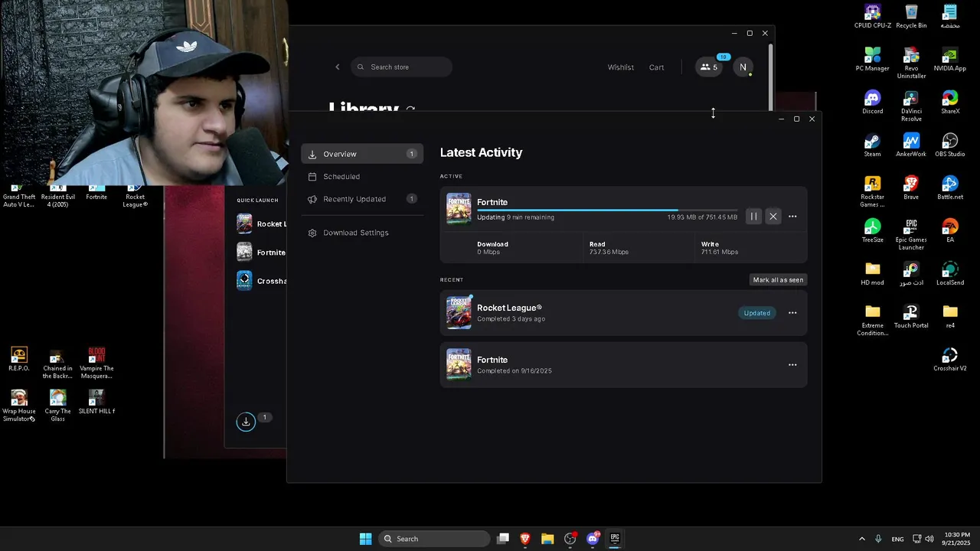Open File Explorer from taskbar
The image size is (980, 551).
point(547,539)
